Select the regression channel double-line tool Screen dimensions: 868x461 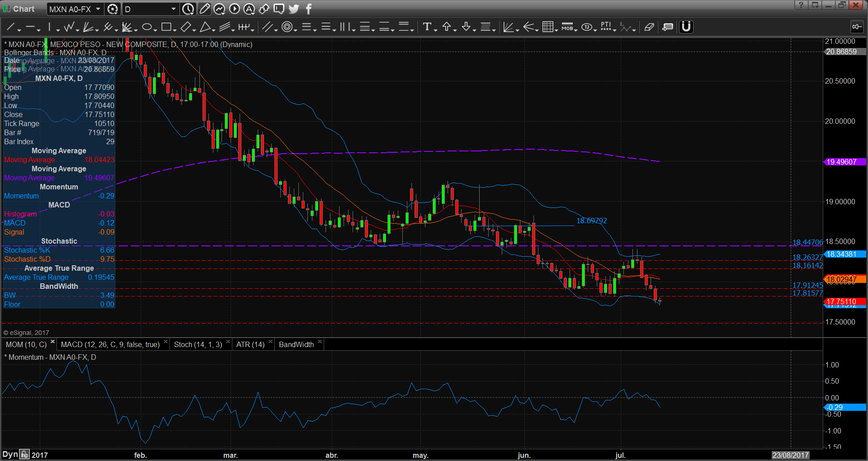(268, 27)
